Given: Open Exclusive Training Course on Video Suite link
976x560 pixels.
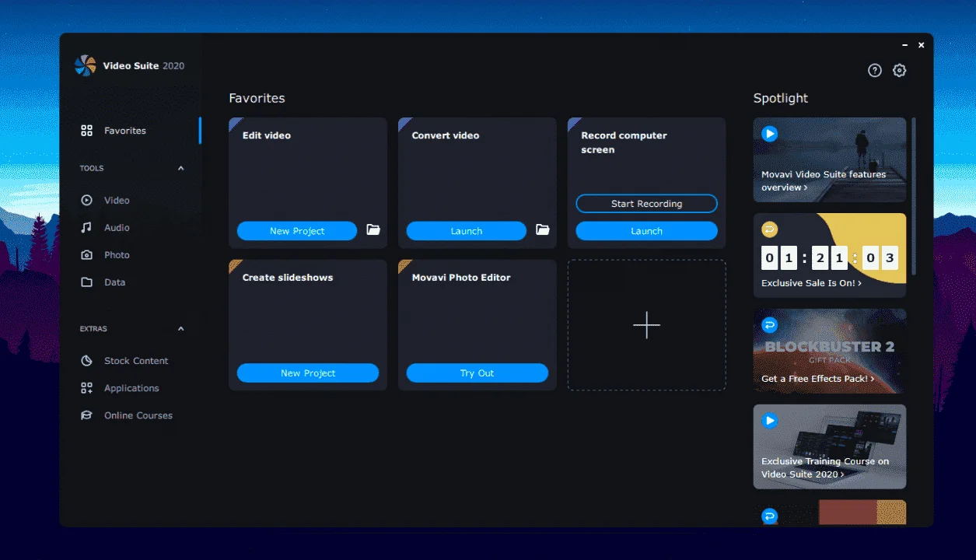Looking at the screenshot, I should tap(825, 467).
